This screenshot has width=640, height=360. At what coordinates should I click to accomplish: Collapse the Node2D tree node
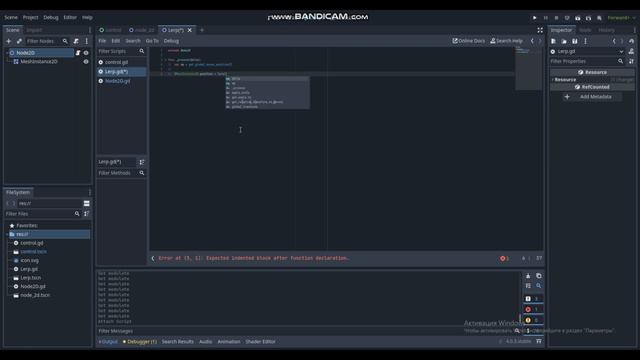coord(7,53)
